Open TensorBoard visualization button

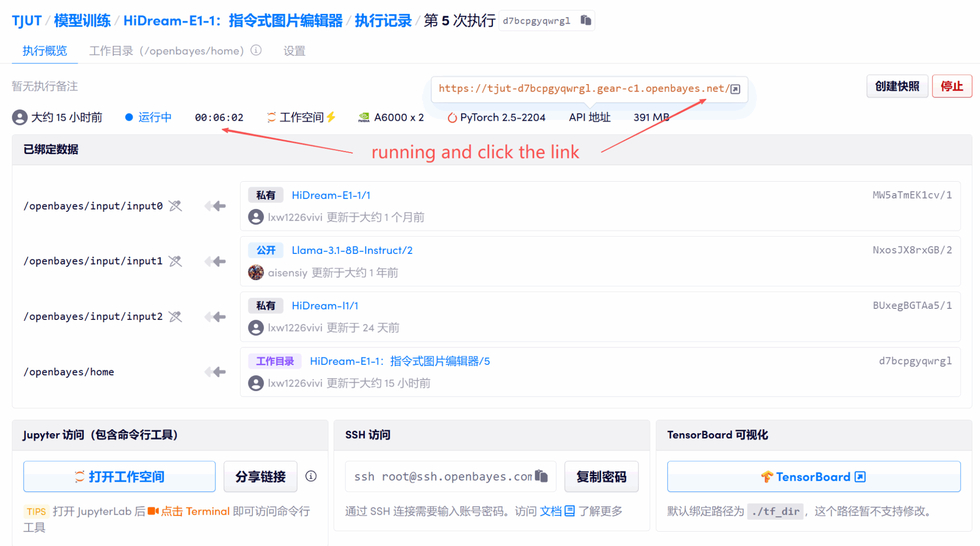(814, 476)
